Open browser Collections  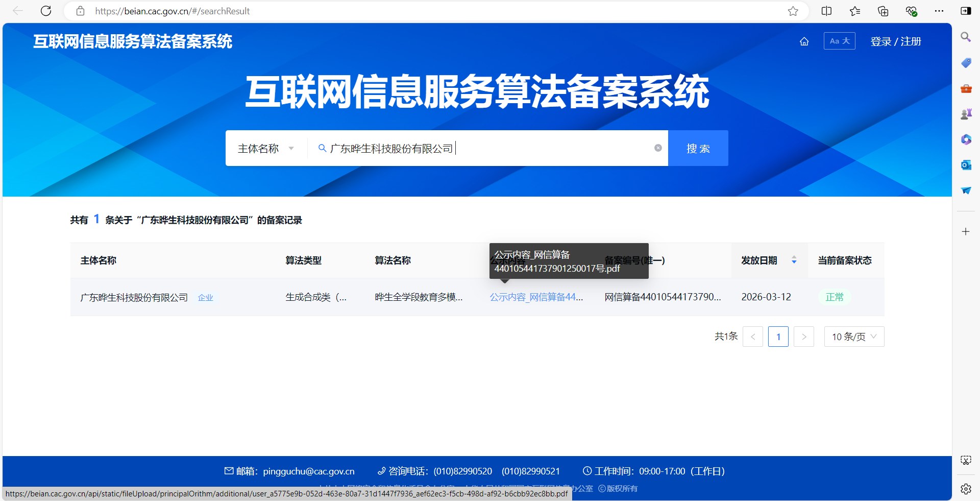(x=883, y=11)
